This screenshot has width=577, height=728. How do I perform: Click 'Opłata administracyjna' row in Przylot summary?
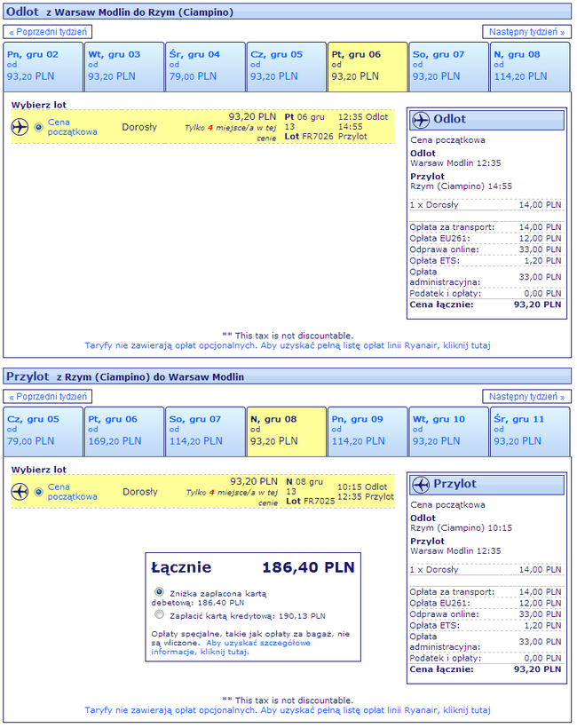click(x=486, y=642)
